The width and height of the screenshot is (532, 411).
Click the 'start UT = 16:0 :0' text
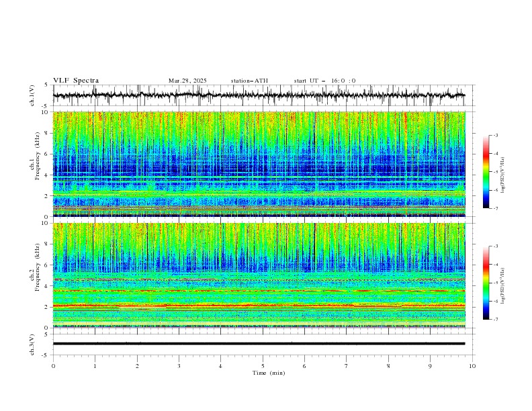pyautogui.click(x=324, y=81)
